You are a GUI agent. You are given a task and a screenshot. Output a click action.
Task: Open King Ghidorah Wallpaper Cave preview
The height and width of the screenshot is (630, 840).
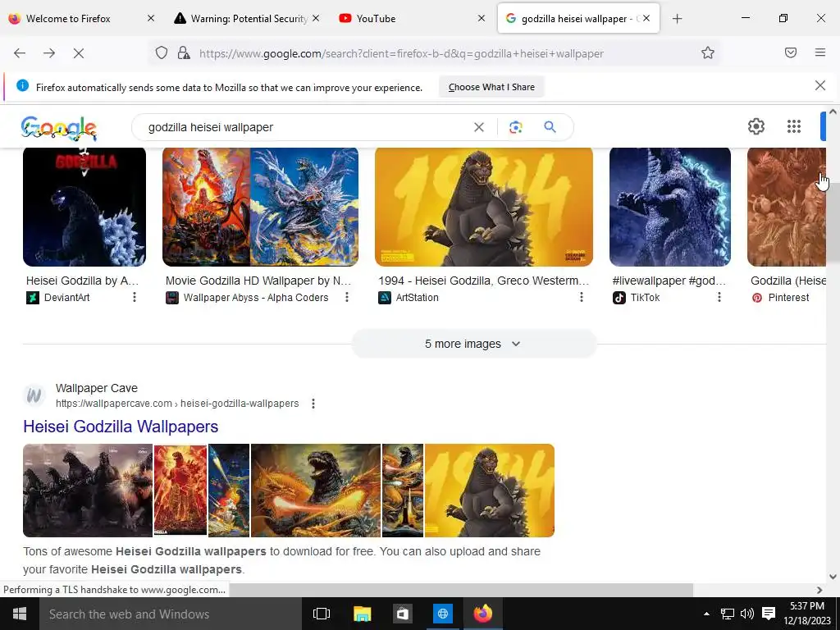[x=316, y=491]
